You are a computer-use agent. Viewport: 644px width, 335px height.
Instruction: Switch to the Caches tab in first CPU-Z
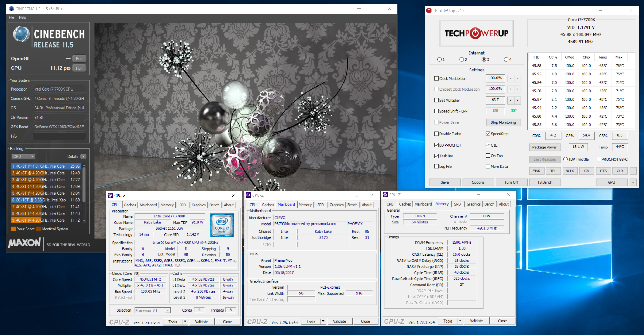(130, 205)
